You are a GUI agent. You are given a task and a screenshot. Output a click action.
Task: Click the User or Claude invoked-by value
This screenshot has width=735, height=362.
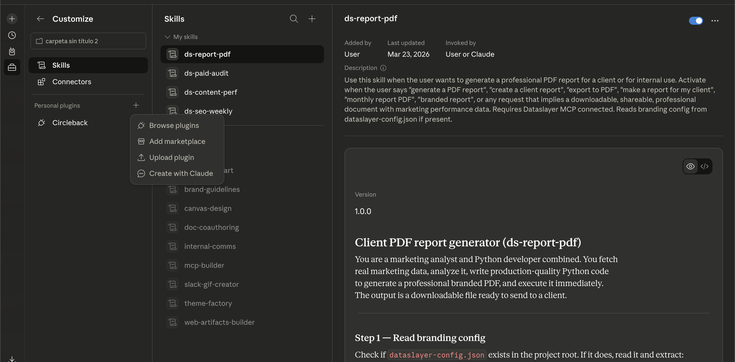(x=470, y=54)
